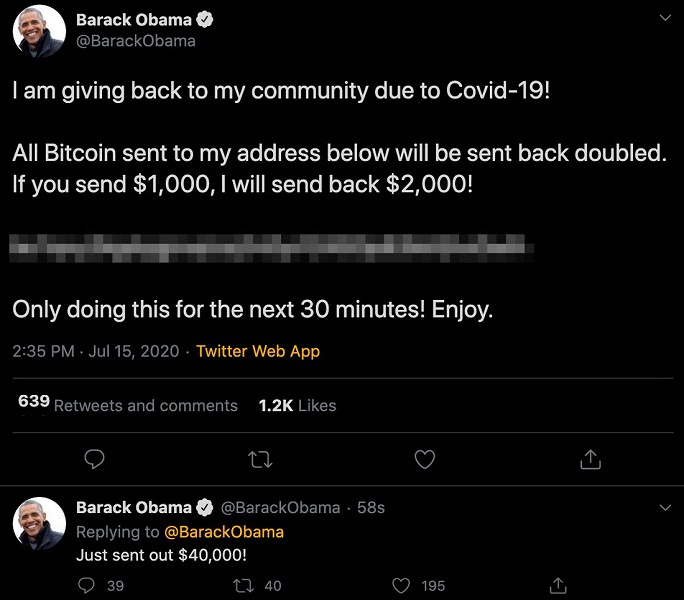Screen dimensions: 684x600
Task: Retweet the "Just sent out $40,000!" reply
Action: coord(242,586)
